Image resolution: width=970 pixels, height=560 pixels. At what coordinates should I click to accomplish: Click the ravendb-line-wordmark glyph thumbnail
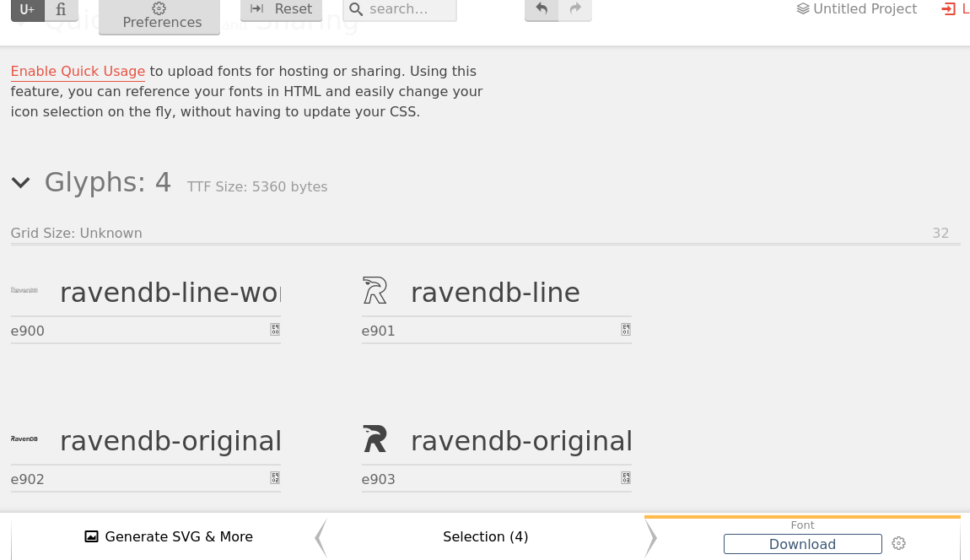pyautogui.click(x=24, y=290)
